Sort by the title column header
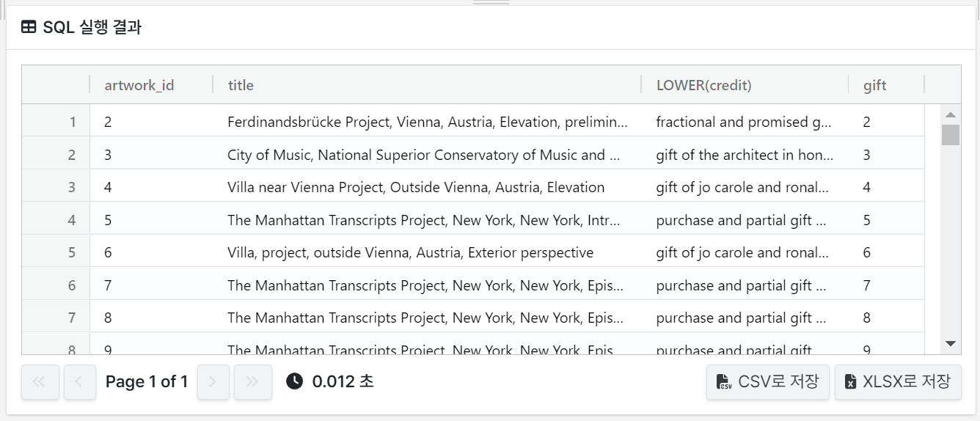This screenshot has height=421, width=980. click(241, 85)
